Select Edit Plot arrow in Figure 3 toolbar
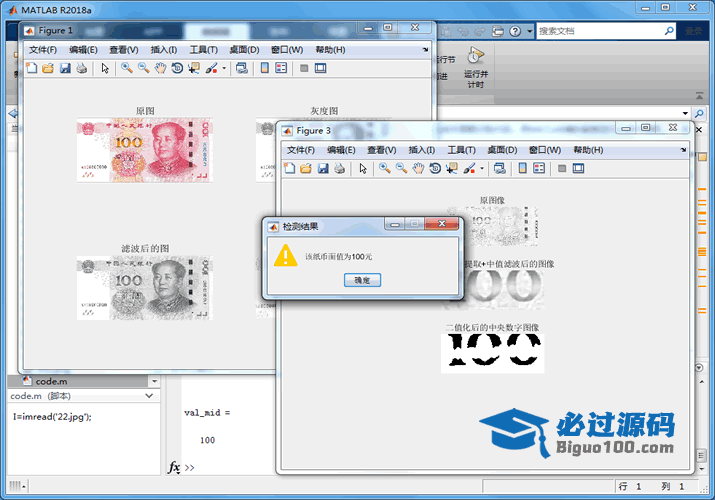This screenshot has height=500, width=715. point(363,169)
